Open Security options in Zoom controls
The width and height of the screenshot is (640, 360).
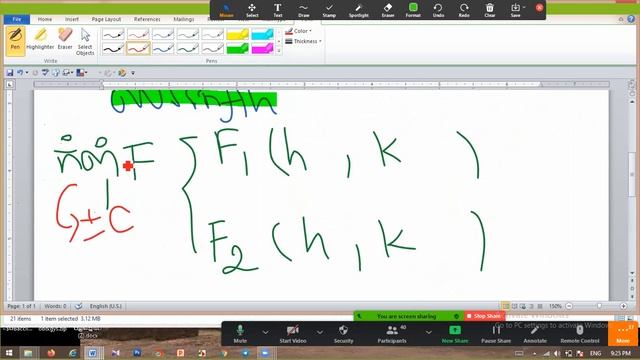343,334
